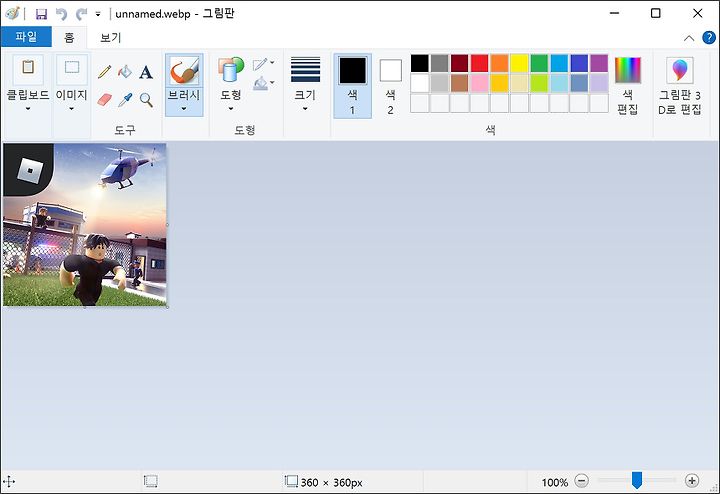Pick the dark red swatch
The height and width of the screenshot is (494, 720).
(x=460, y=63)
